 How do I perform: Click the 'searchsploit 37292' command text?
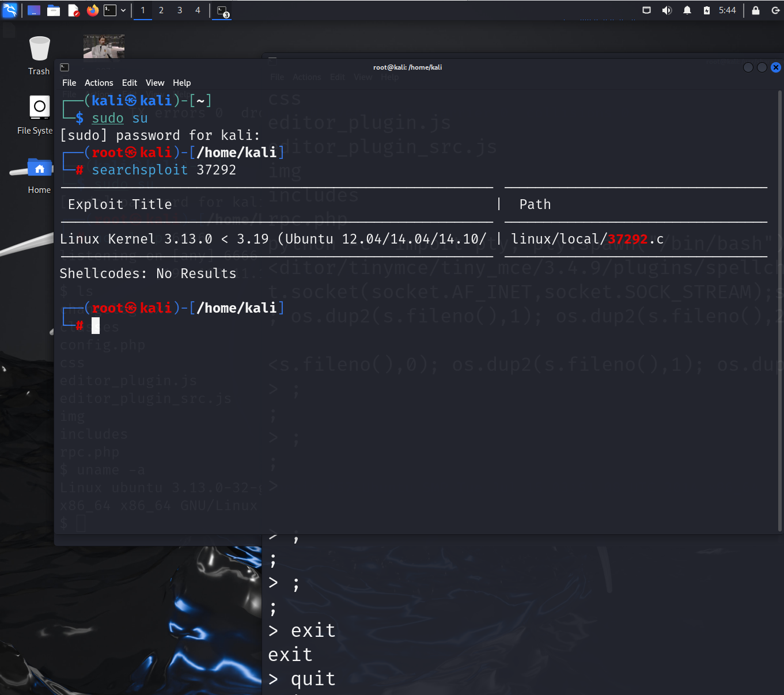pyautogui.click(x=164, y=170)
